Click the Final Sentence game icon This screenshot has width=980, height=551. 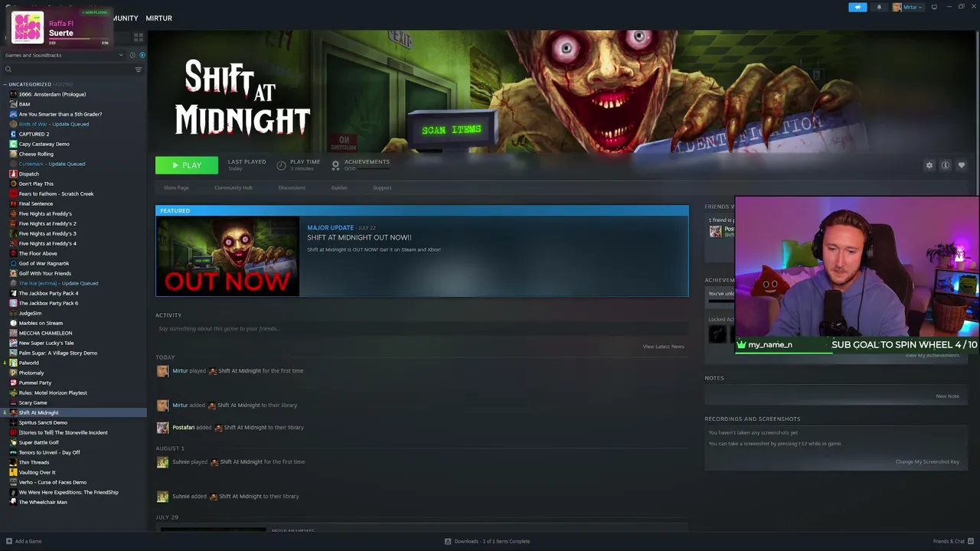[13, 204]
